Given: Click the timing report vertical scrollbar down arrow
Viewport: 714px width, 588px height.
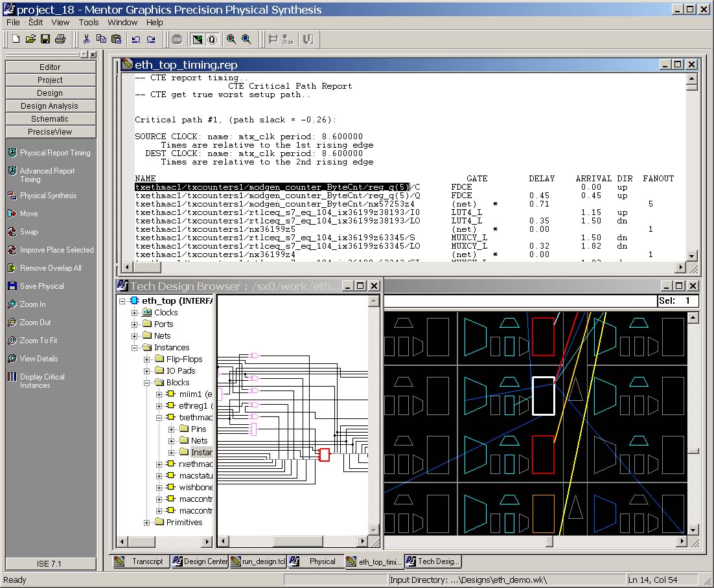Looking at the screenshot, I should (x=692, y=256).
